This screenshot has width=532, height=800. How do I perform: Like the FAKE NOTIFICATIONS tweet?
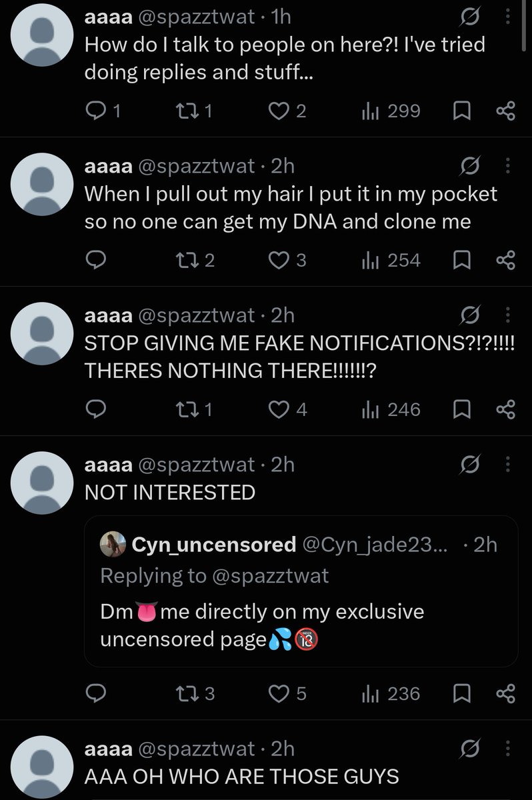[x=287, y=409]
